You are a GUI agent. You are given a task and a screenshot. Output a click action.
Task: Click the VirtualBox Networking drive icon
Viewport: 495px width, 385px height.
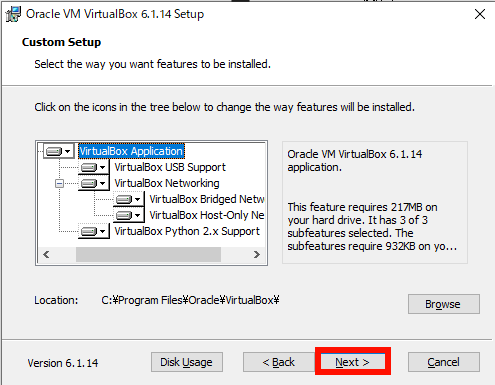coord(94,183)
